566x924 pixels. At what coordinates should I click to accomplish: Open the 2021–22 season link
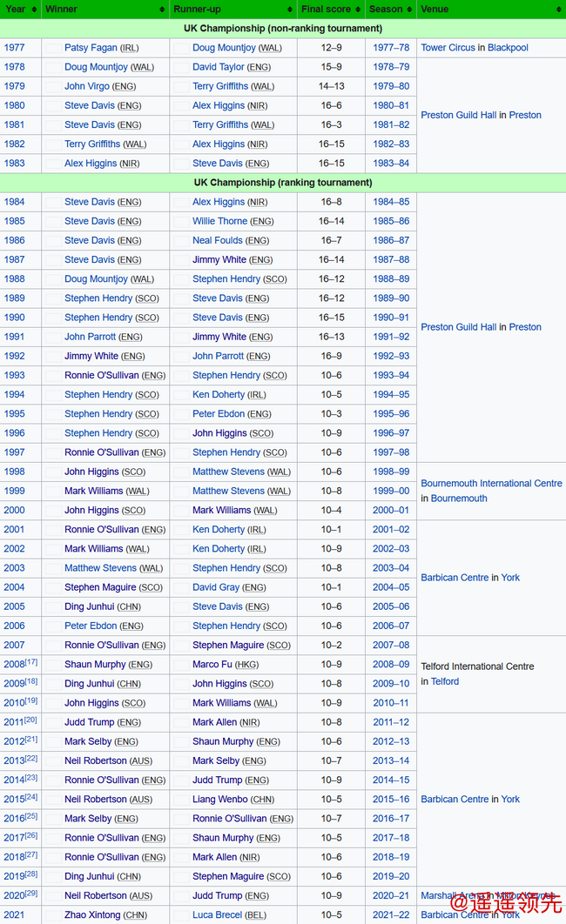point(391,915)
